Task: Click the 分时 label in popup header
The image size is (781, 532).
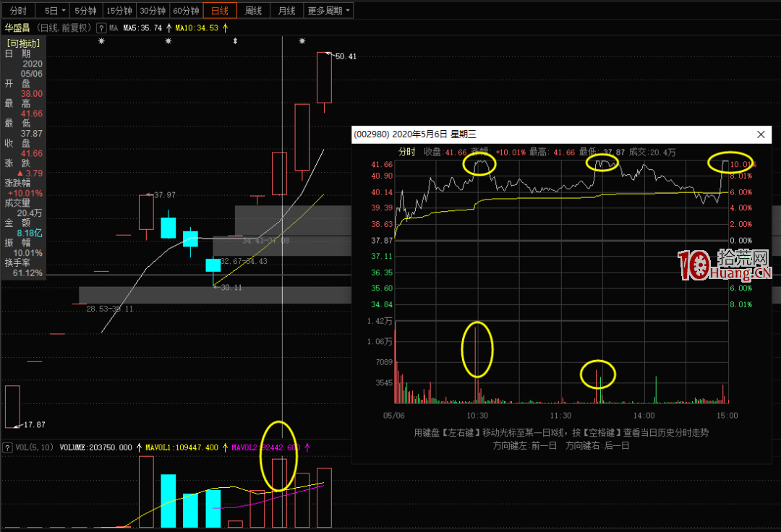Action: point(406,152)
